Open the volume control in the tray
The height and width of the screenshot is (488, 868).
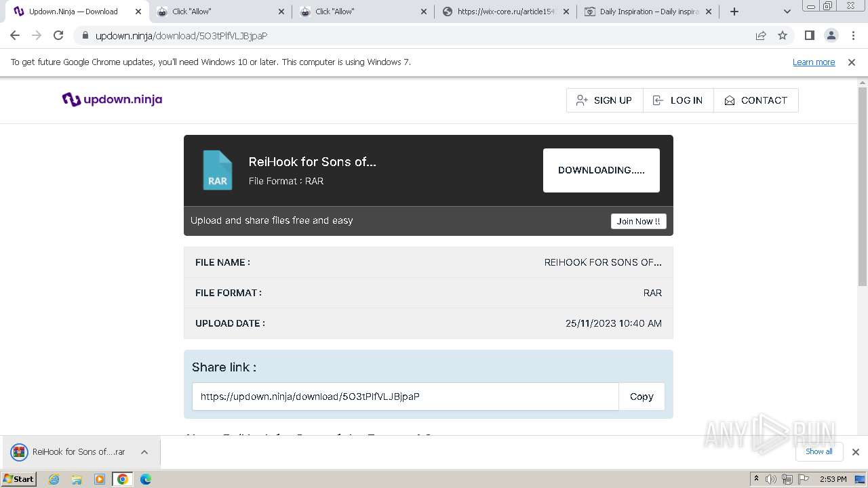point(771,479)
